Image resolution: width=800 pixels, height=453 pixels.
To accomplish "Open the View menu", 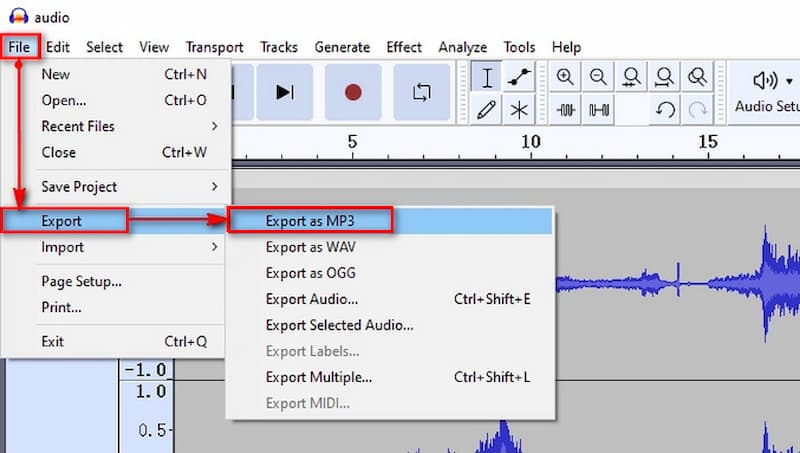I will click(154, 47).
